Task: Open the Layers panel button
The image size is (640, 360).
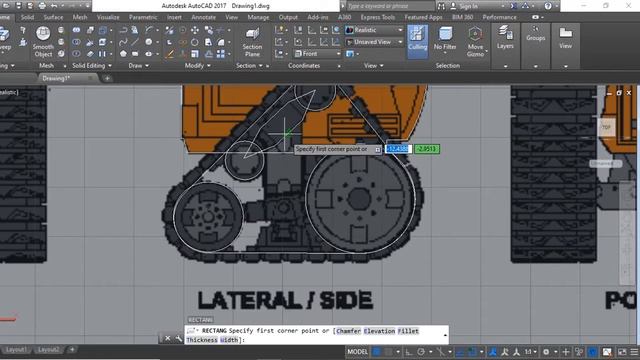Action: (x=505, y=46)
